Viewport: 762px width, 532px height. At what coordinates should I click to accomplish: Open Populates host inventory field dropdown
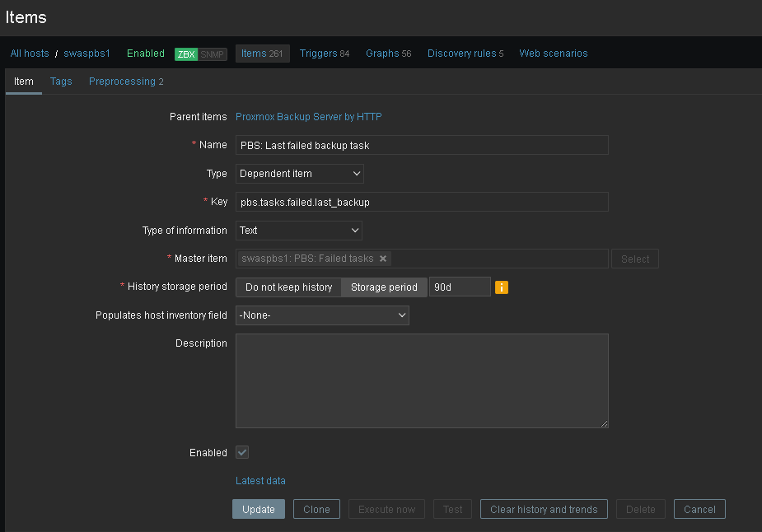(322, 315)
